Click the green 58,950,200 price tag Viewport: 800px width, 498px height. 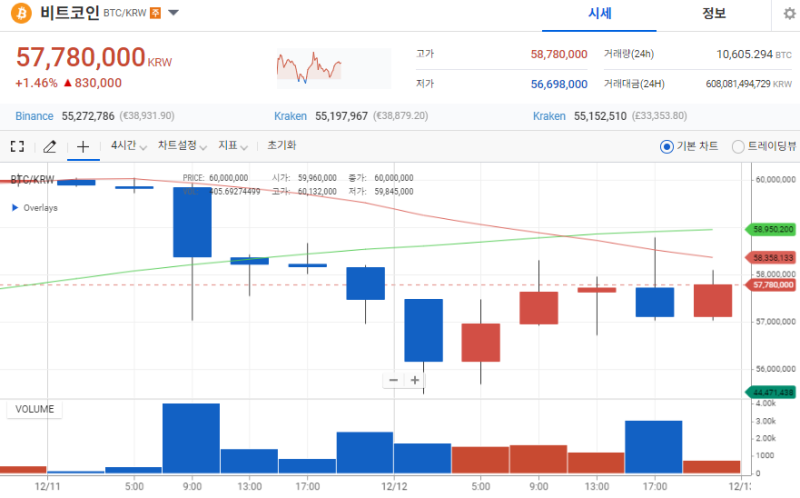coord(771,229)
